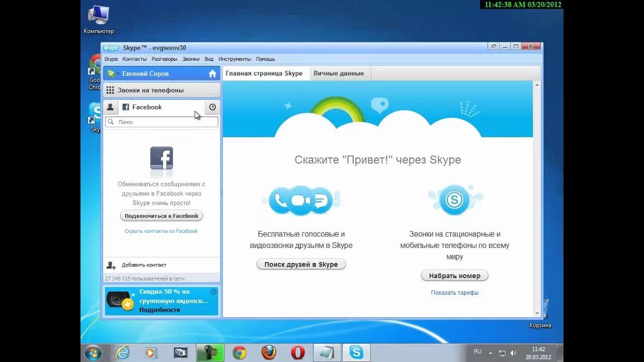Open Windows Media Player from the taskbar

(150, 352)
